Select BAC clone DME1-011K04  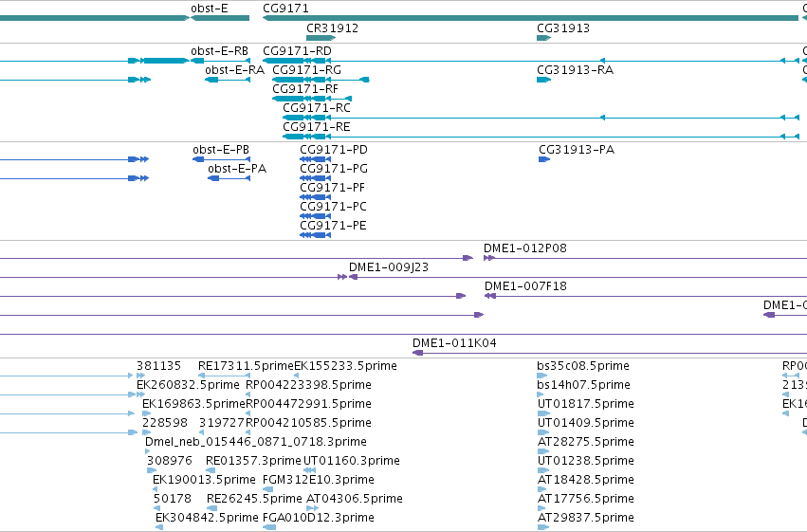[454, 343]
